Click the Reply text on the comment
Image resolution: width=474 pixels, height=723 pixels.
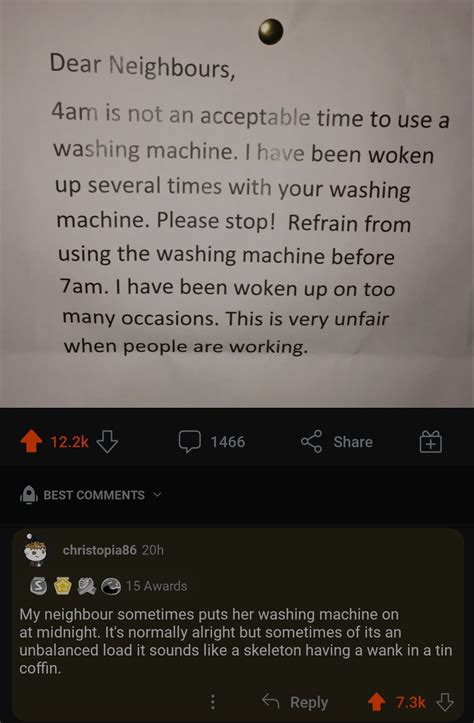tap(309, 702)
